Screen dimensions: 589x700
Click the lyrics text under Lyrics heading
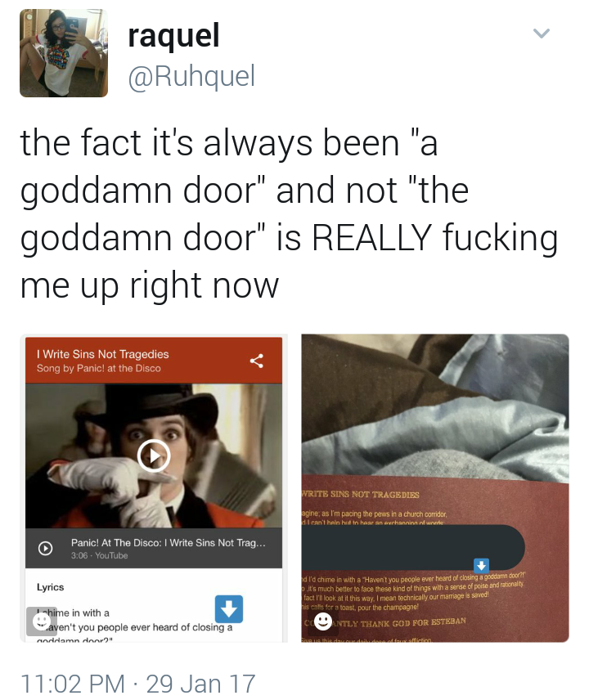[x=134, y=625]
